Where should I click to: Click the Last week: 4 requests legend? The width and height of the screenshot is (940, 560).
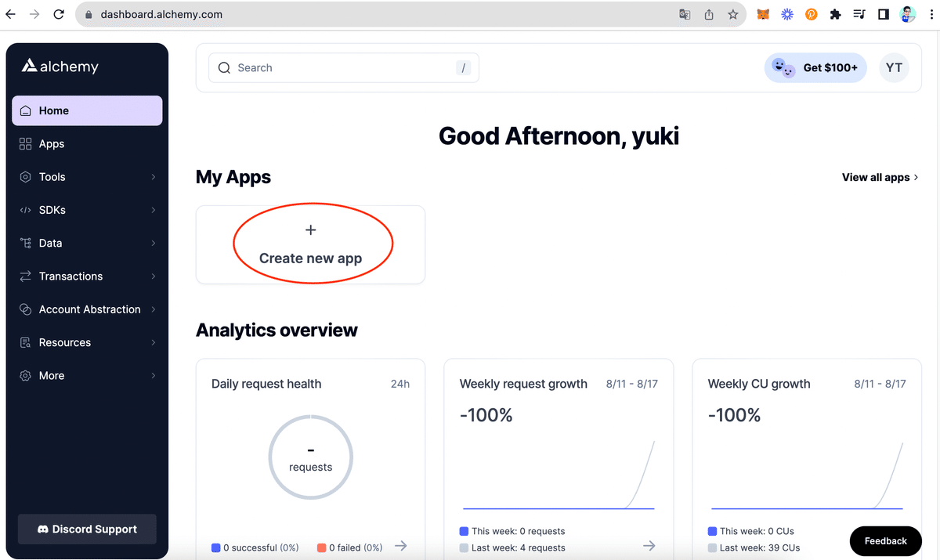[x=512, y=547]
